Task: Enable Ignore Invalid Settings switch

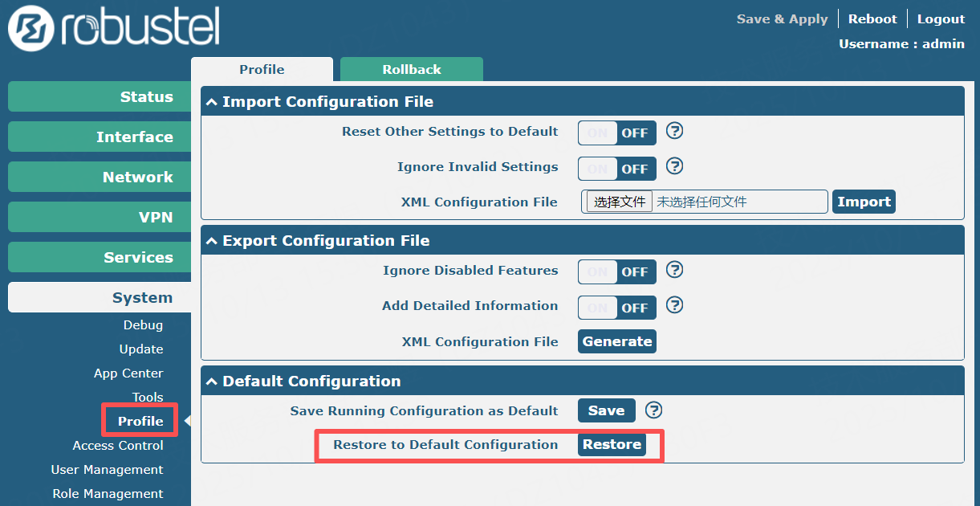Action: [617, 169]
